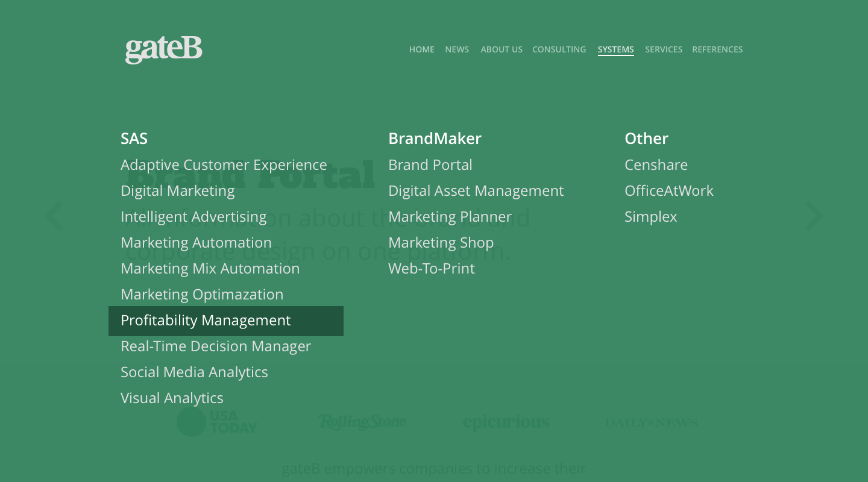
Task: Go to About Us page
Action: tap(502, 49)
